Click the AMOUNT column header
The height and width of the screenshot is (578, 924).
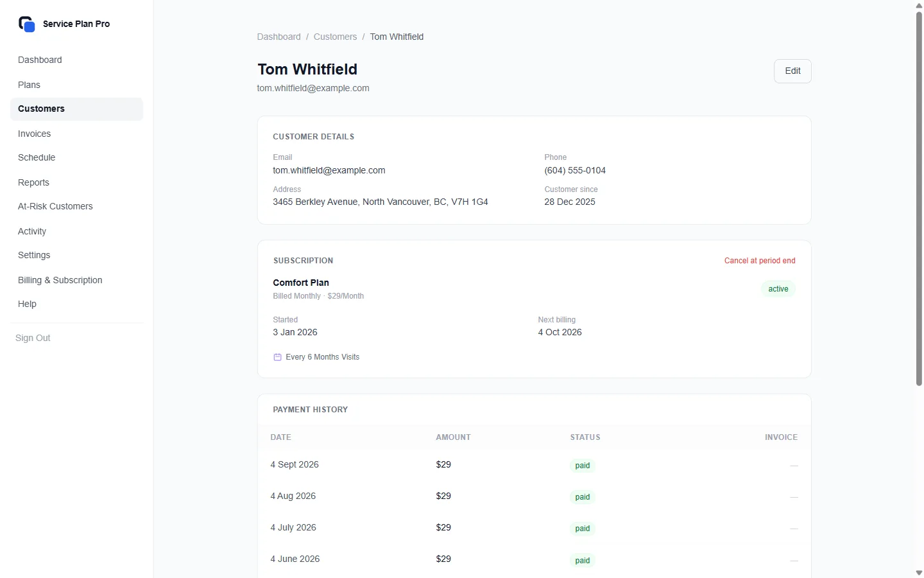point(454,437)
